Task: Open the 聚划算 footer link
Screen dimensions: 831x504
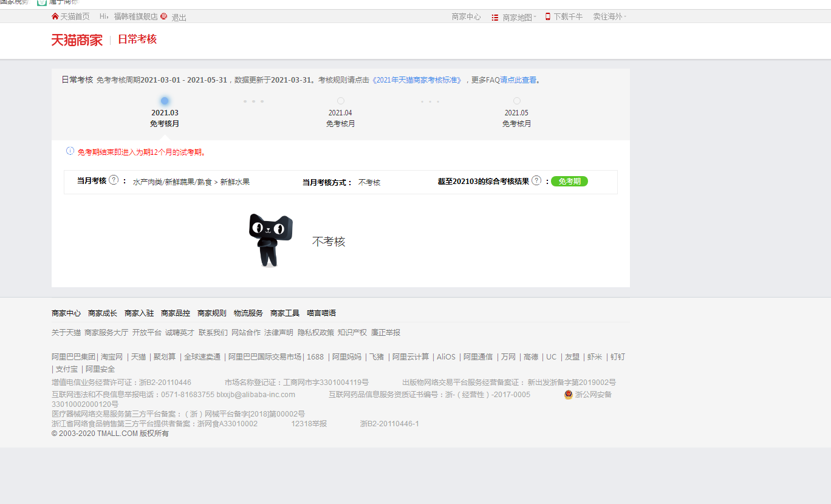Action: [165, 357]
